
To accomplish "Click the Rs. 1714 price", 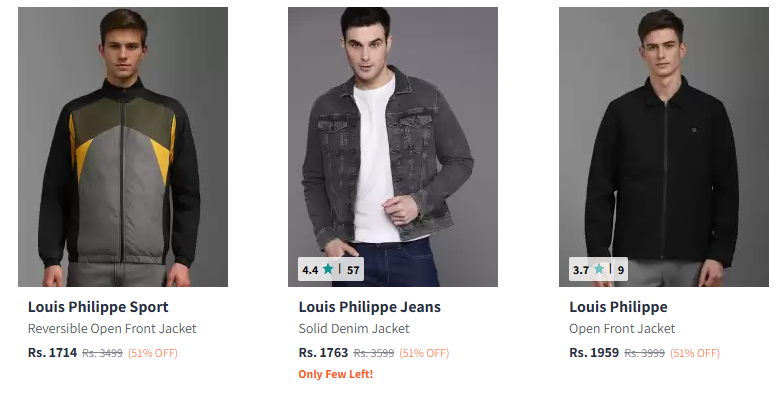I will tap(52, 352).
